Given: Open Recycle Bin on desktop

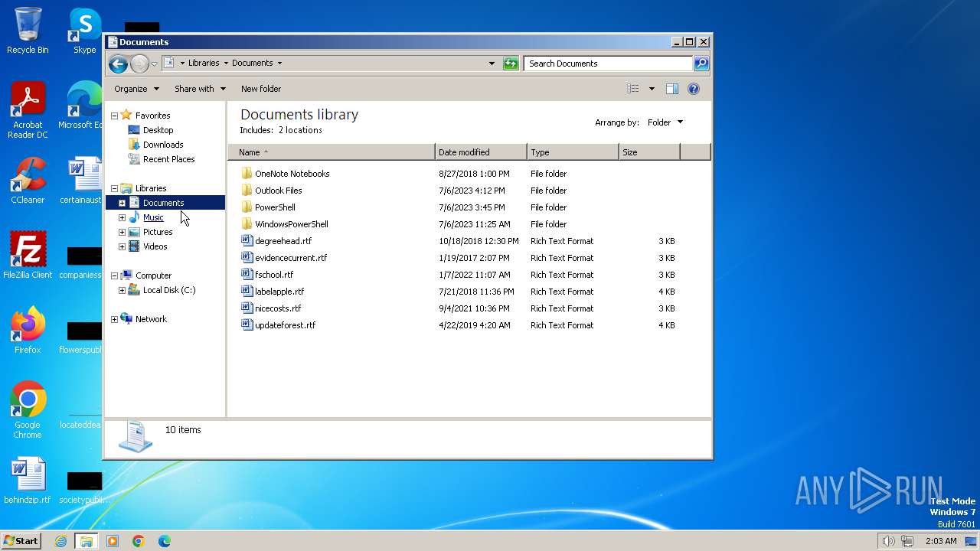Looking at the screenshot, I should point(28,31).
